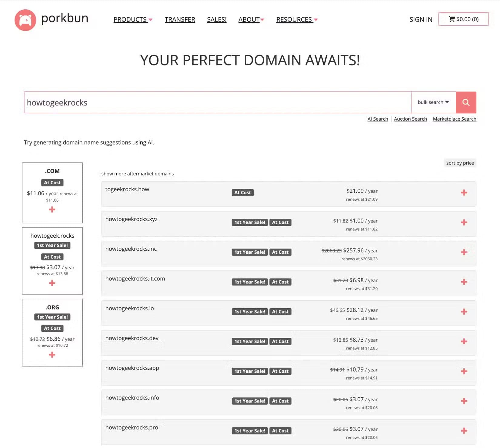
Task: Add howtogeekrocks.it.com to cart
Action: (x=464, y=282)
